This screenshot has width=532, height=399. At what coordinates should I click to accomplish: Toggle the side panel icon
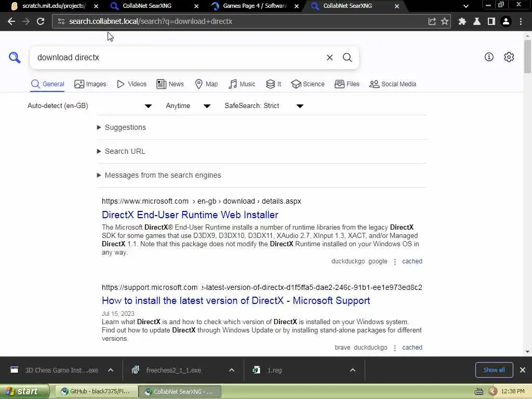(491, 21)
